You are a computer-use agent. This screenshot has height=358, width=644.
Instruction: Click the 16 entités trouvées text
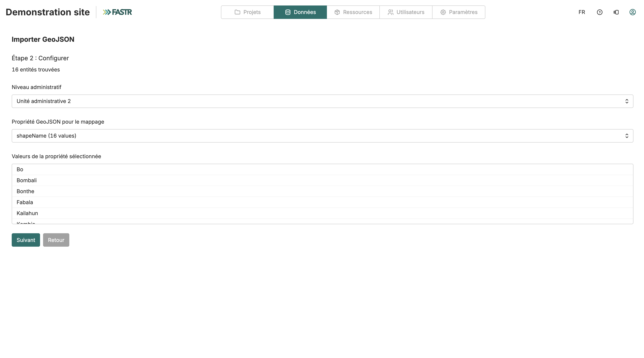(x=36, y=70)
